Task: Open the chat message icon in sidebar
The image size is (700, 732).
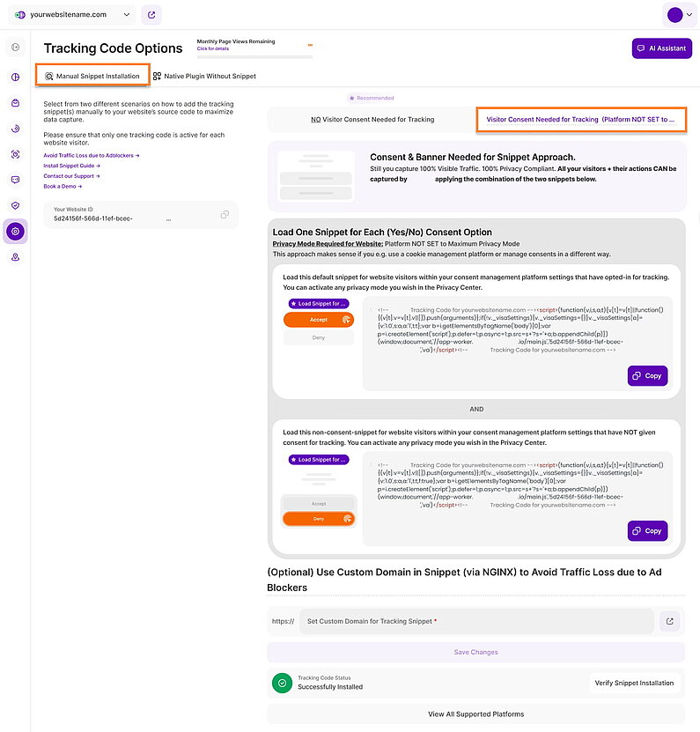Action: (15, 180)
